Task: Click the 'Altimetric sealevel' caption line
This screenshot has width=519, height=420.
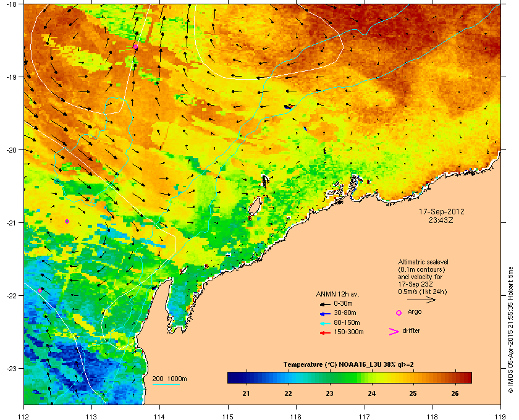Action: click(423, 262)
